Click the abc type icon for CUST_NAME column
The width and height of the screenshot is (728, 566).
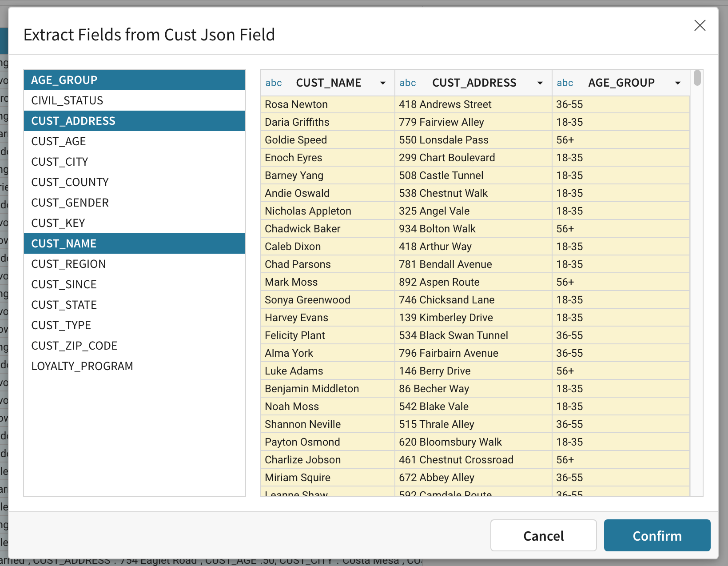tap(274, 83)
